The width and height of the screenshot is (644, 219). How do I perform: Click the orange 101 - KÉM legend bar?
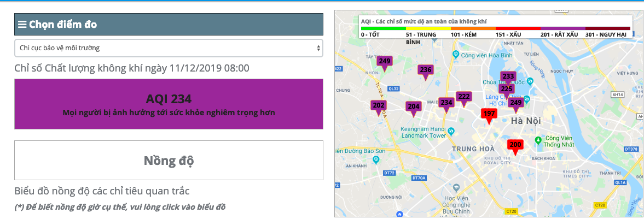473,29
